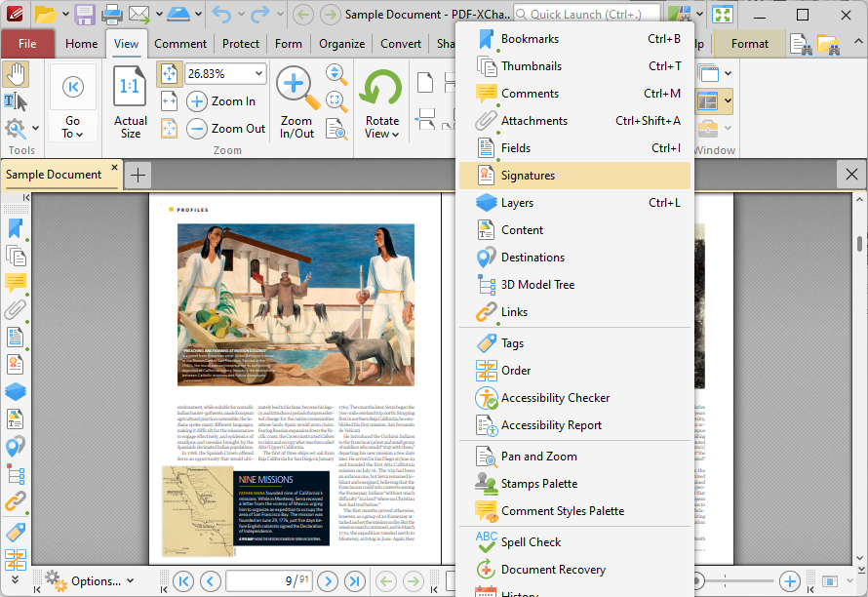Open the File tab
Image resolution: width=868 pixels, height=597 pixels.
click(x=27, y=44)
